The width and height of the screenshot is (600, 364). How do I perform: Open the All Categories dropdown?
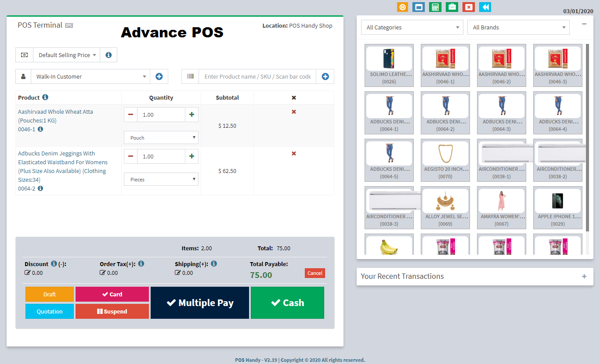coord(412,27)
